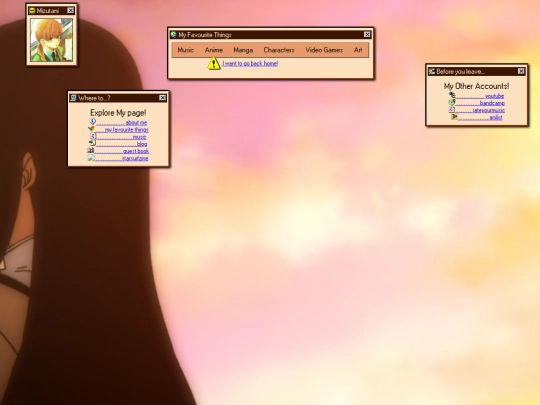
Task: Click the green arrow icon beside blog
Action: coord(92,143)
